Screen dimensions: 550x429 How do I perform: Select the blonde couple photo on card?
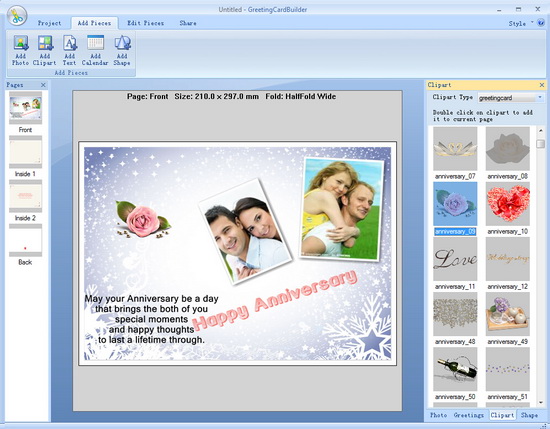tap(342, 209)
